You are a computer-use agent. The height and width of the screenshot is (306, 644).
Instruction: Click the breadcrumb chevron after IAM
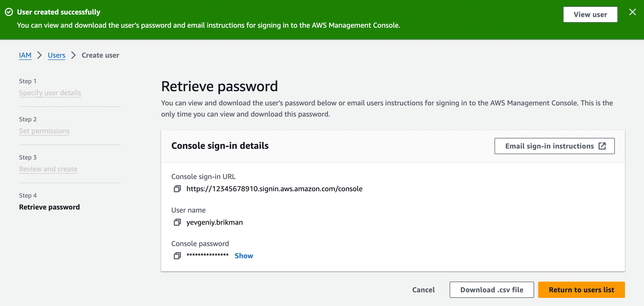[x=39, y=55]
